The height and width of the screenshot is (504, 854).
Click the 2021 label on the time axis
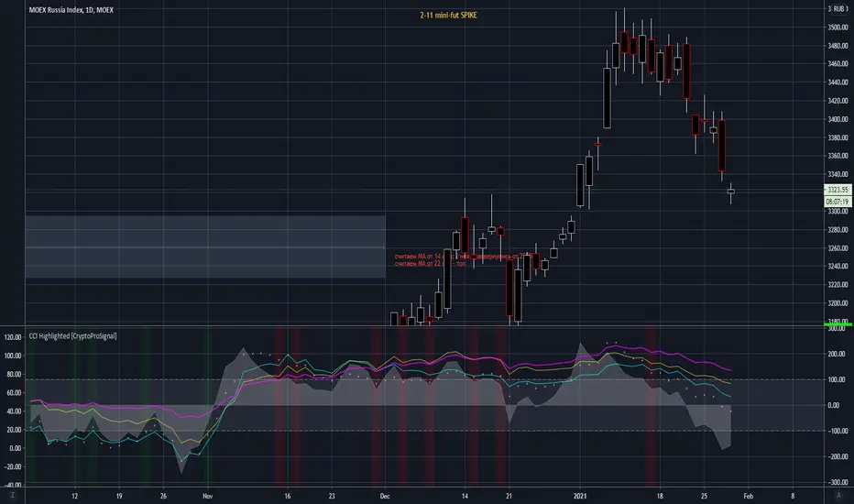[x=580, y=497]
